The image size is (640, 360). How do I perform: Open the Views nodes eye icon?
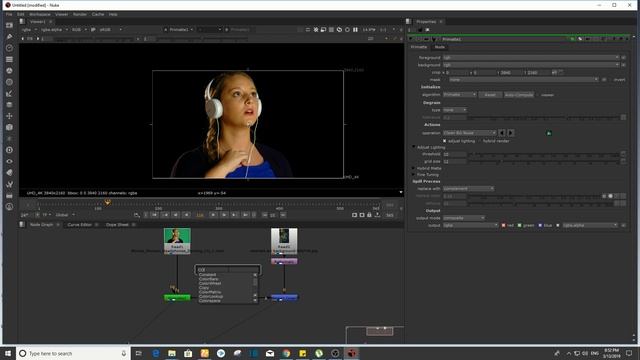[9, 162]
